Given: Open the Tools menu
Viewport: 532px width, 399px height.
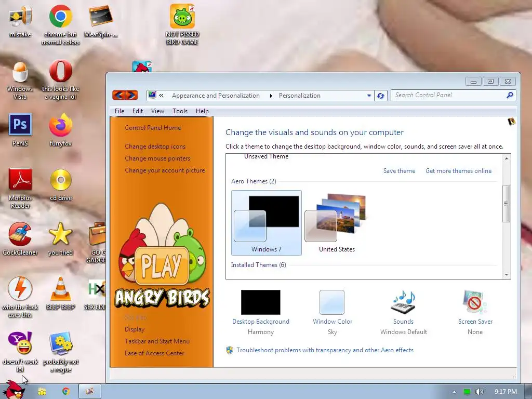Looking at the screenshot, I should [x=180, y=111].
